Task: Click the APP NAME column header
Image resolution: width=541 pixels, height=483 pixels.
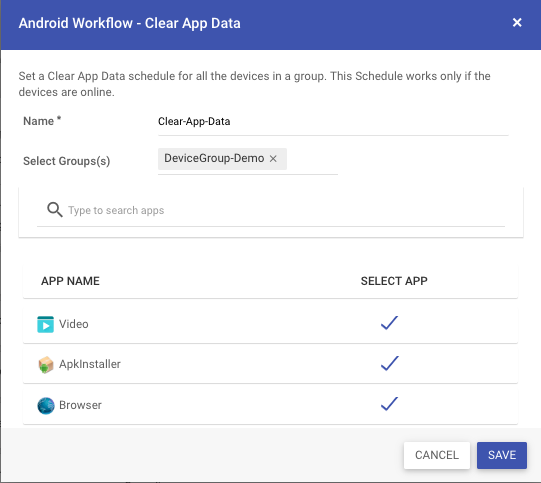Action: [x=70, y=281]
